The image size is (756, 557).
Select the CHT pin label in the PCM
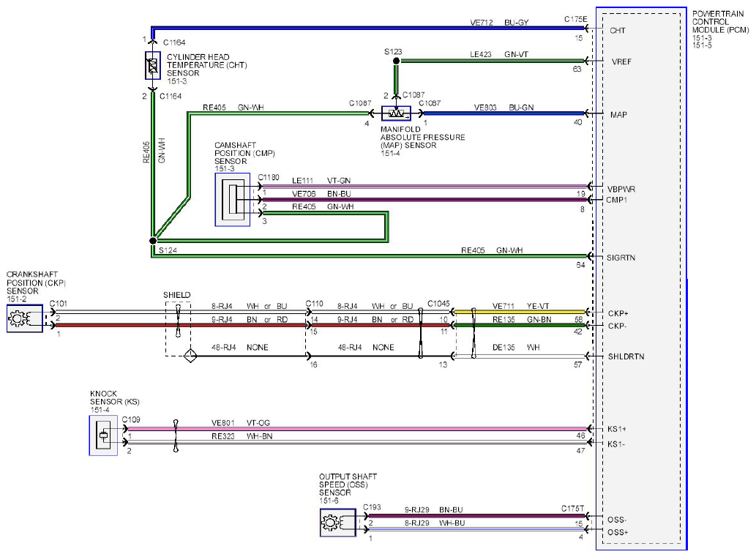617,31
